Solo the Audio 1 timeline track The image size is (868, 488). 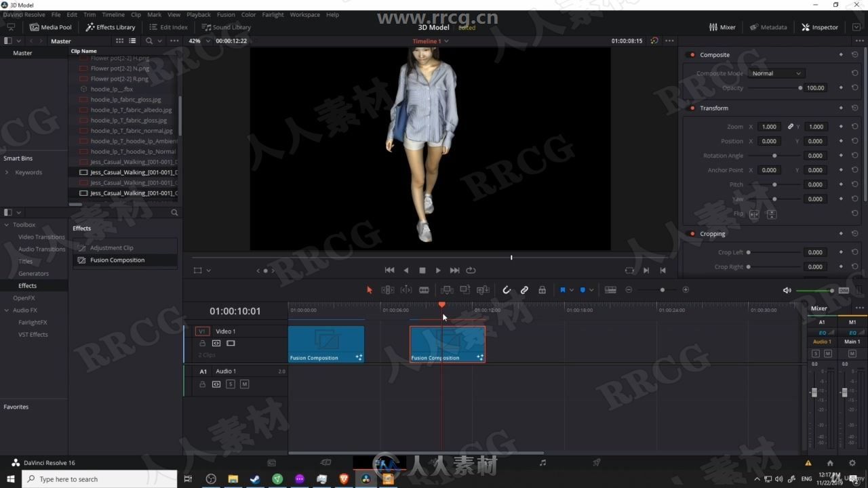(231, 384)
